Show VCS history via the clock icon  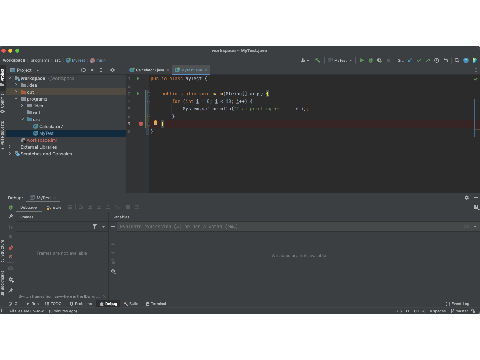tap(436, 60)
